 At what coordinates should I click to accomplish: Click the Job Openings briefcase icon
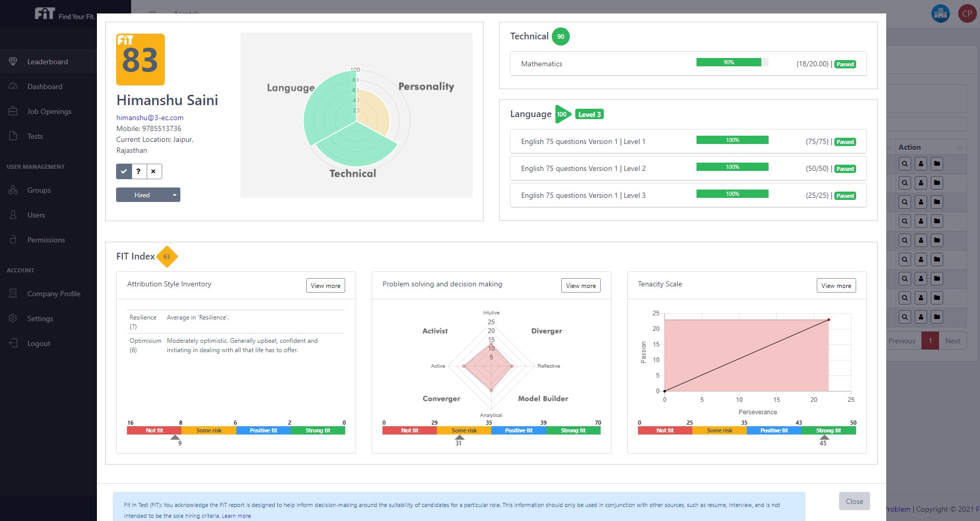coord(13,111)
